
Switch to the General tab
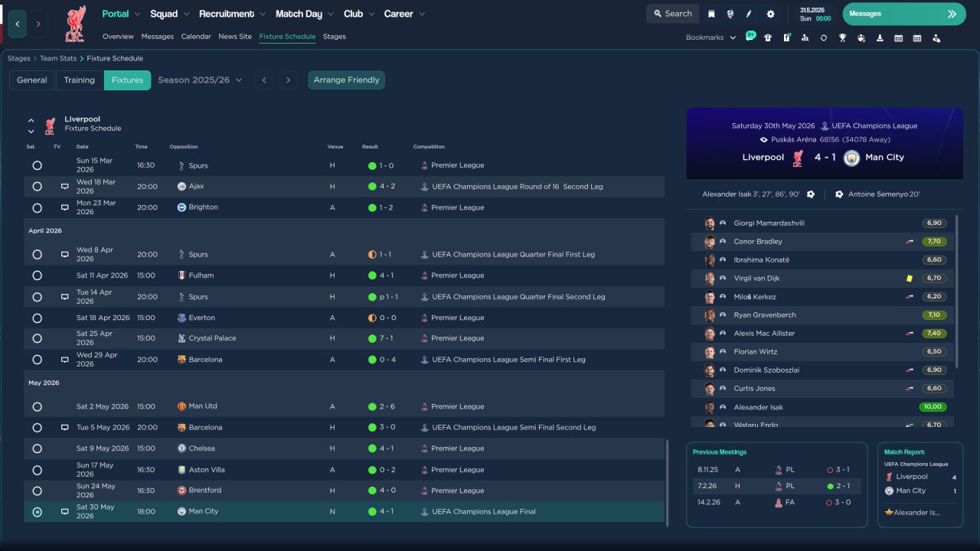pyautogui.click(x=32, y=80)
